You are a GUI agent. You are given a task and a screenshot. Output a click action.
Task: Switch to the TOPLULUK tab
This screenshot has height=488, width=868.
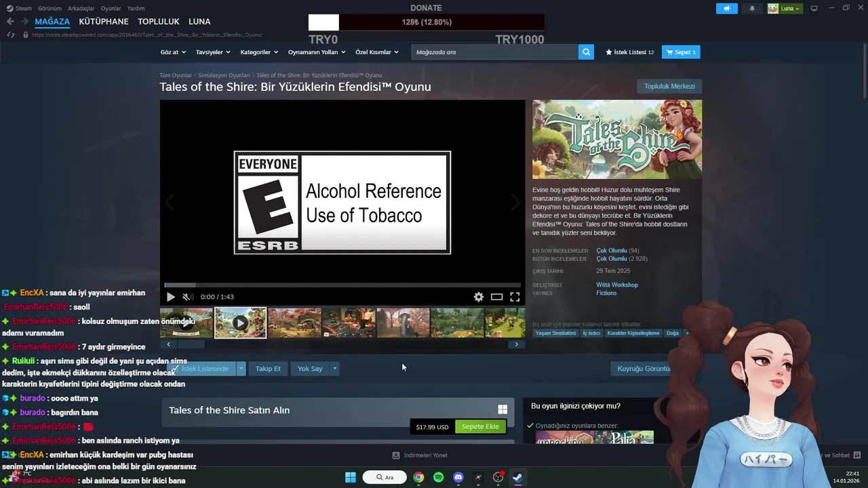(159, 22)
